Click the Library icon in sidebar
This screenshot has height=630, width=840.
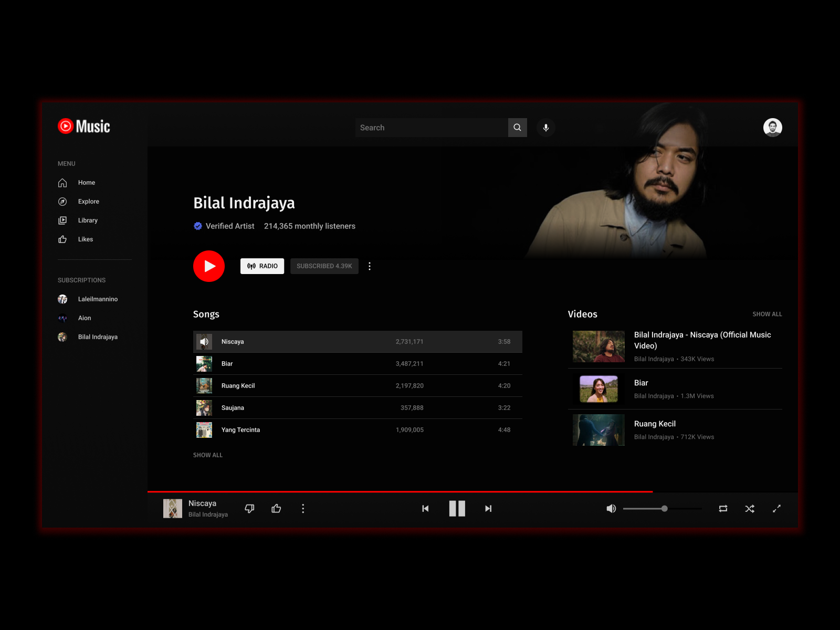[x=62, y=220]
